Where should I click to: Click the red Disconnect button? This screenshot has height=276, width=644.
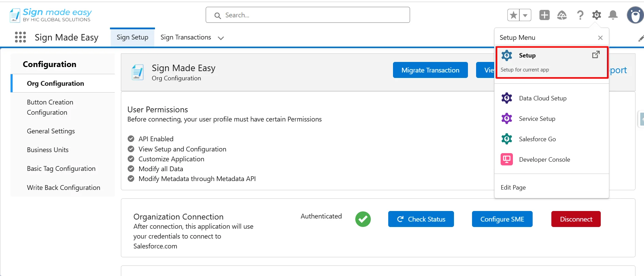tap(576, 219)
